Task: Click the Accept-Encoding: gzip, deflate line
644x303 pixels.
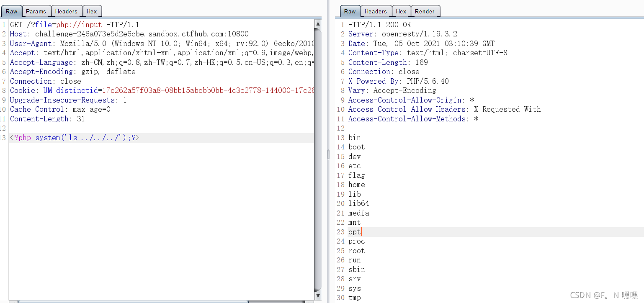Action: (x=73, y=72)
